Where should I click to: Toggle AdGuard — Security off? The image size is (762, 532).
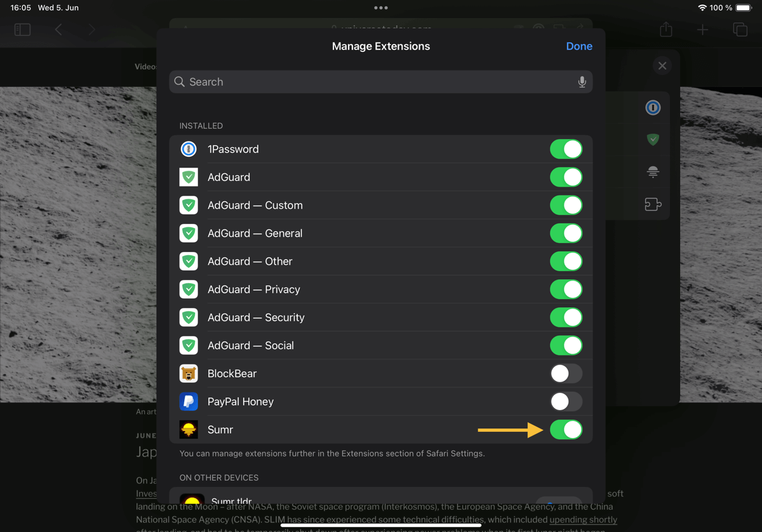566,317
